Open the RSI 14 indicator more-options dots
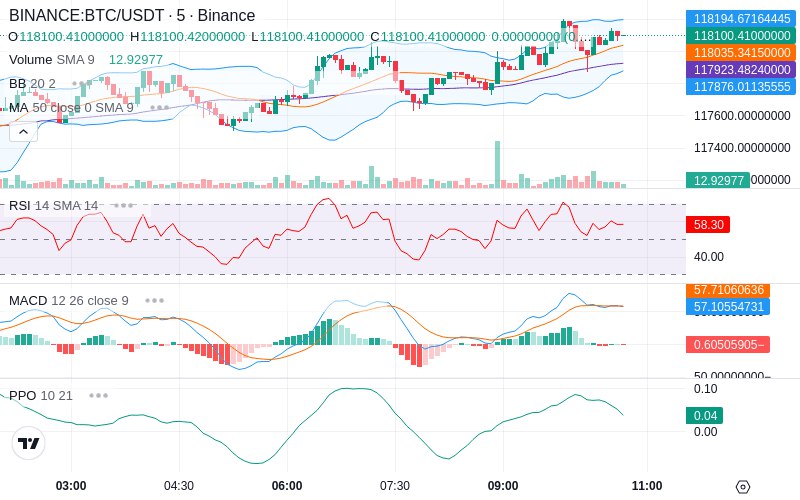 coord(123,206)
